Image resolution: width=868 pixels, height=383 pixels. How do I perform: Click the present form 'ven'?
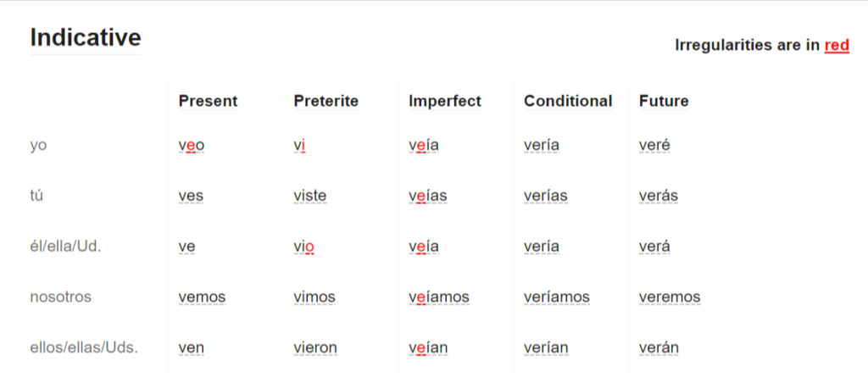pyautogui.click(x=192, y=348)
